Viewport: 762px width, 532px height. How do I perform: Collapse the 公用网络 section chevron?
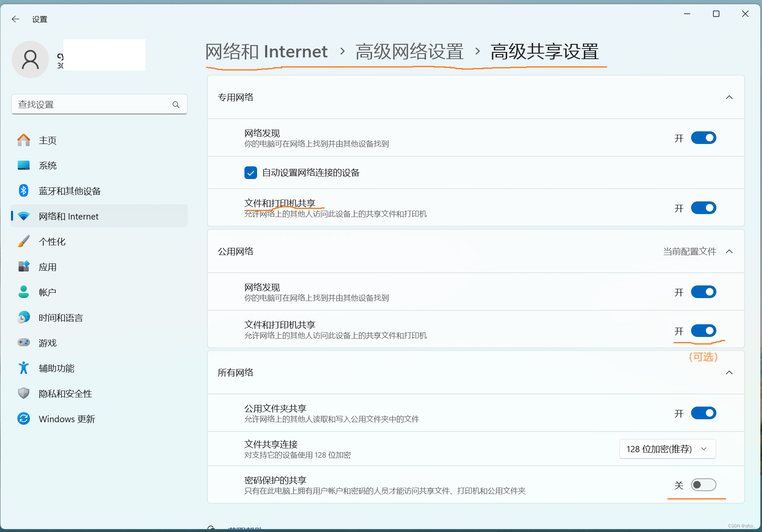point(729,252)
